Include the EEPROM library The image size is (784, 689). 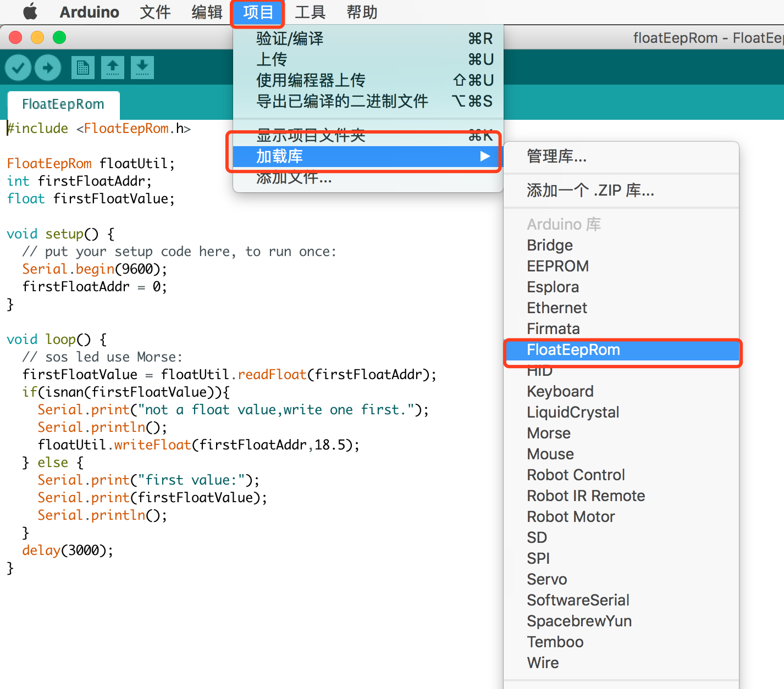[x=621, y=266]
